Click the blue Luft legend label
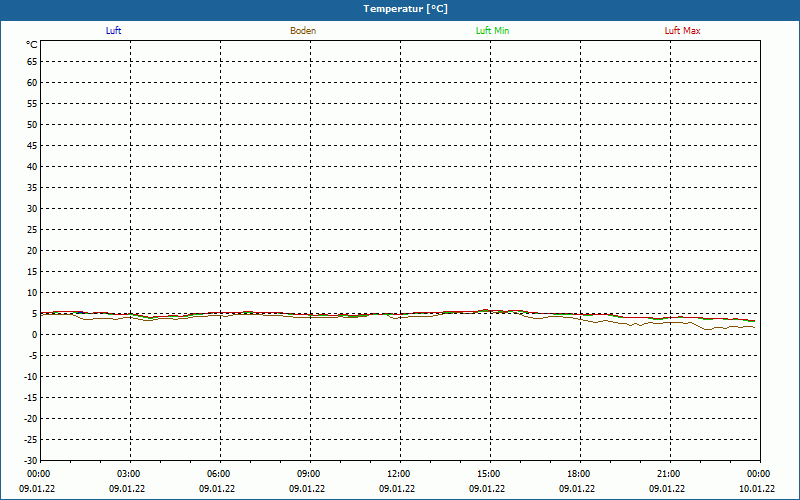 click(113, 31)
